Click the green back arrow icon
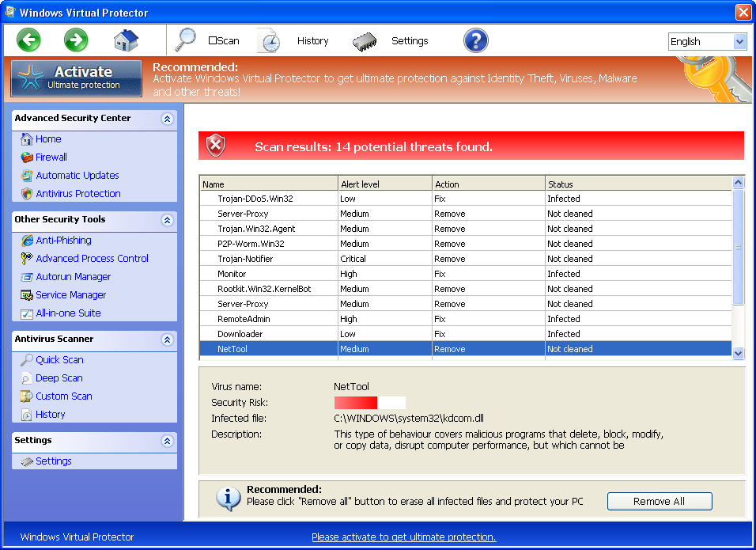This screenshot has height=550, width=756. 28,40
